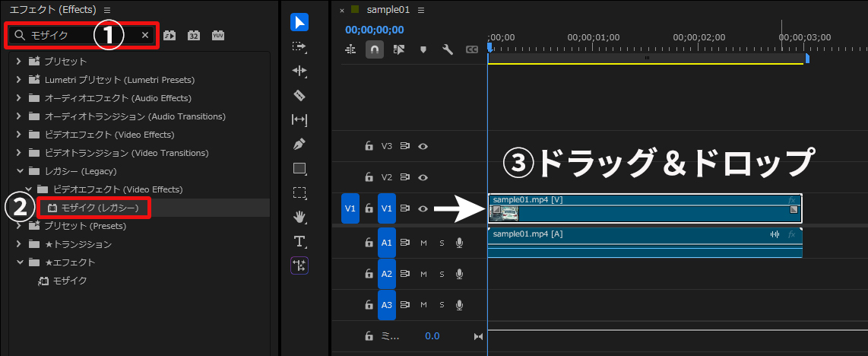Image resolution: width=868 pixels, height=356 pixels.
Task: Click the CC captions track icon
Action: [x=472, y=49]
